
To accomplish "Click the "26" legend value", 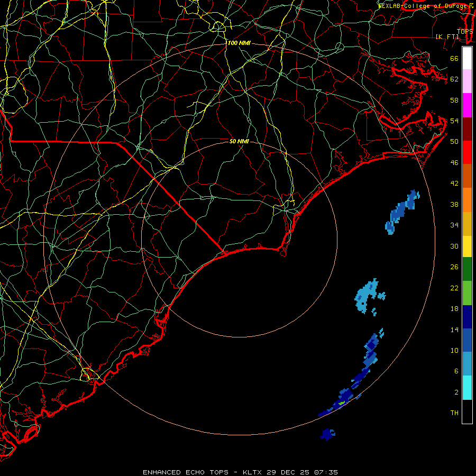I will [x=454, y=267].
